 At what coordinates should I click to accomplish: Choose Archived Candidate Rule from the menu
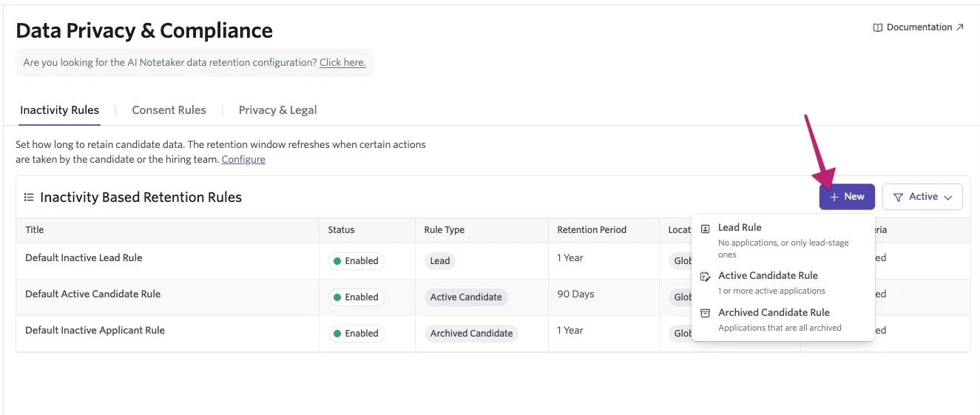(783, 320)
